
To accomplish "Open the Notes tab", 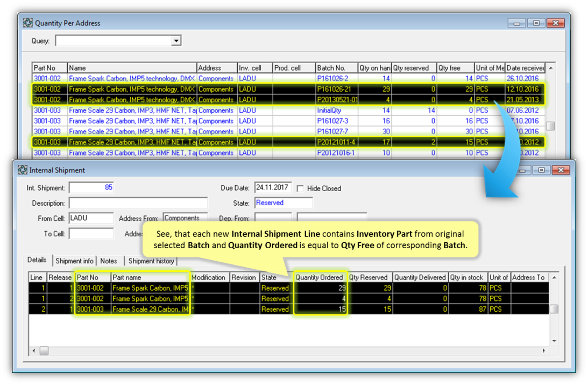I will point(109,261).
